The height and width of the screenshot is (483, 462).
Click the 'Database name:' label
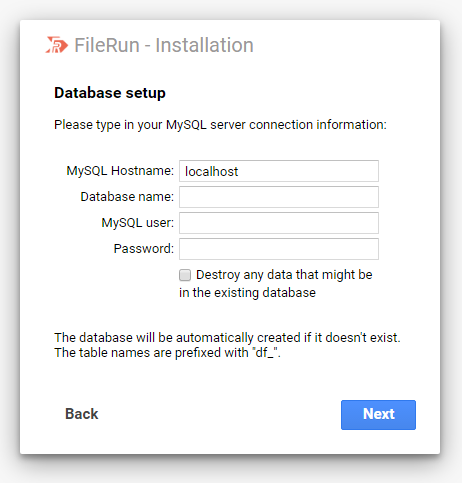point(127,197)
